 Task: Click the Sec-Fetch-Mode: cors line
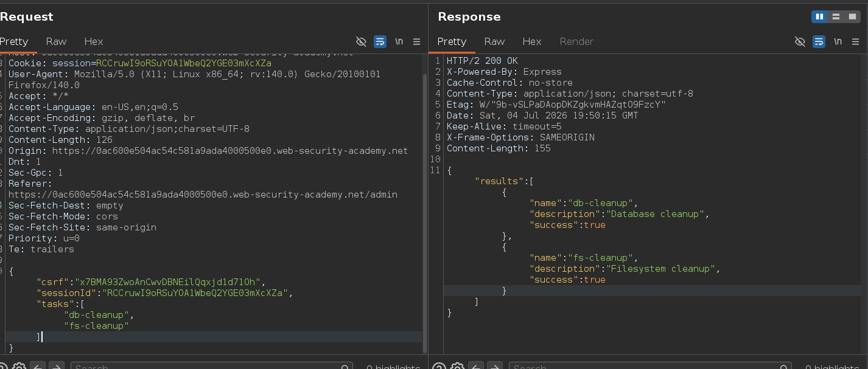[63, 216]
